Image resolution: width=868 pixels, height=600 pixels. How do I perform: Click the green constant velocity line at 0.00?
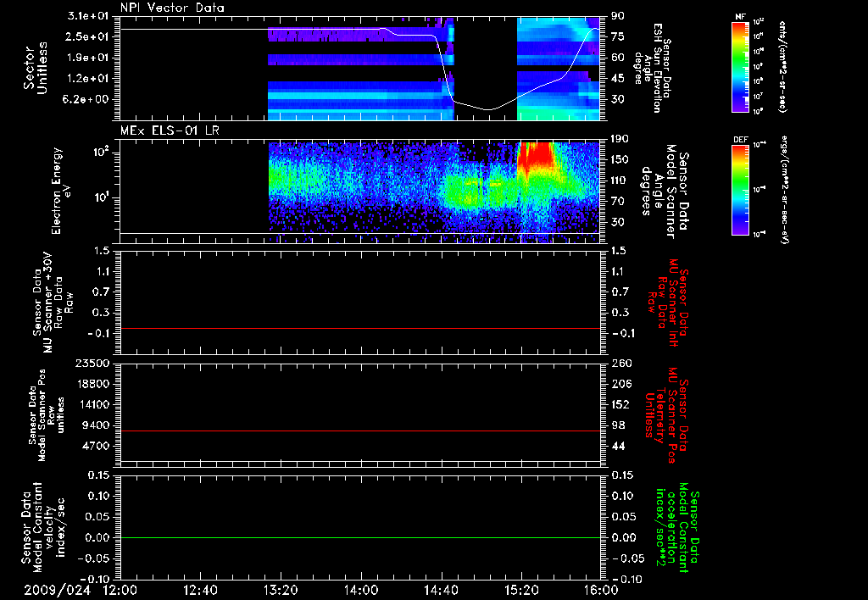point(360,537)
